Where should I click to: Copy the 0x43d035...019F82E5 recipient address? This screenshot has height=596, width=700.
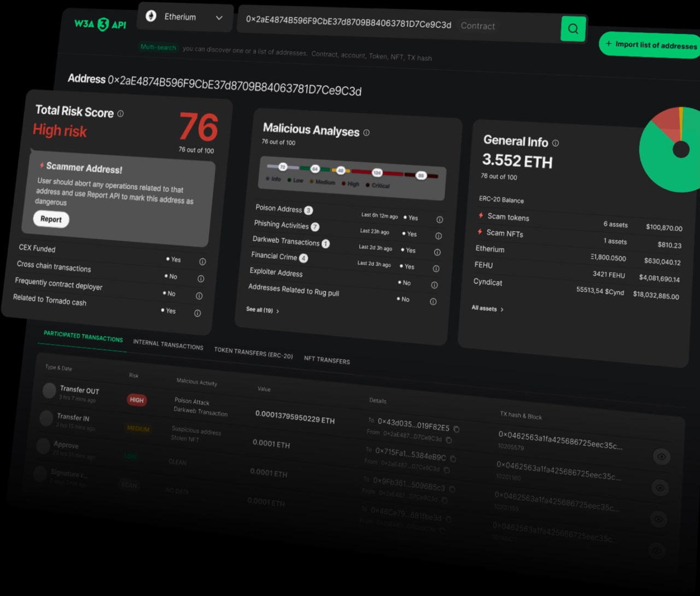point(456,429)
